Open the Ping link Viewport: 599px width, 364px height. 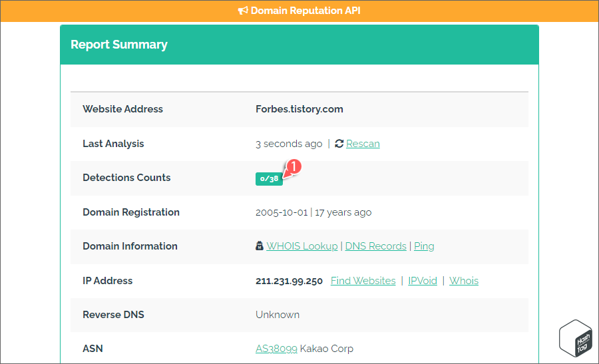pyautogui.click(x=424, y=246)
